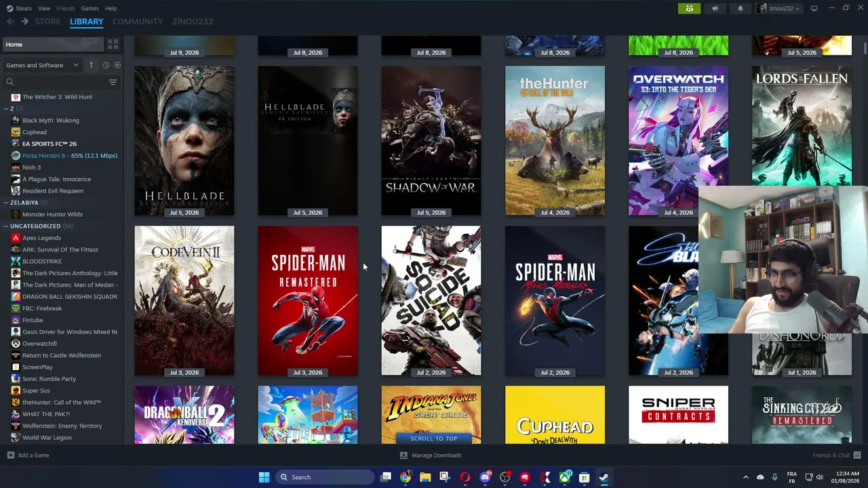Viewport: 868px width, 488px height.
Task: Open the Games and Software filter dropdown
Action: point(43,65)
